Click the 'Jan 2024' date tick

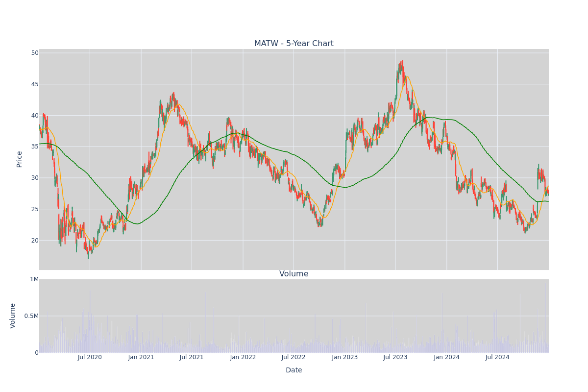[x=447, y=357]
